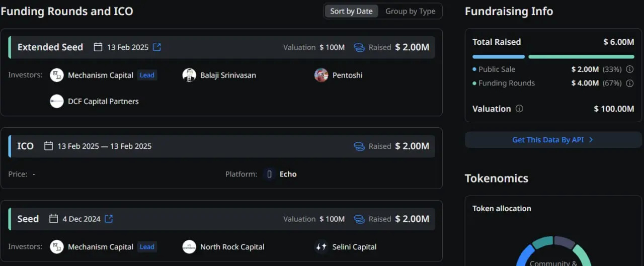The image size is (644, 266).
Task: Click the ICO round header
Action: 25,146
